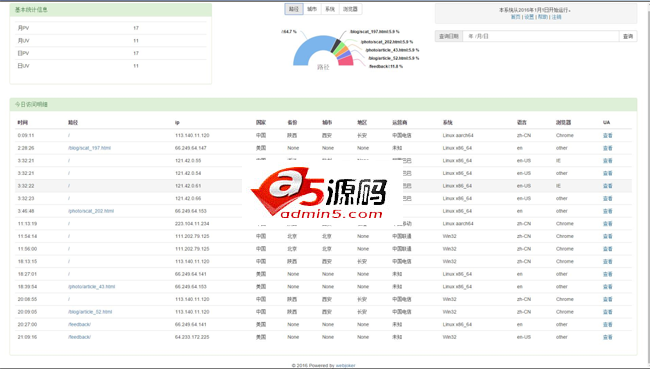Click the 浏览器 column header
Screen dimensions: 650x369
tap(563, 123)
